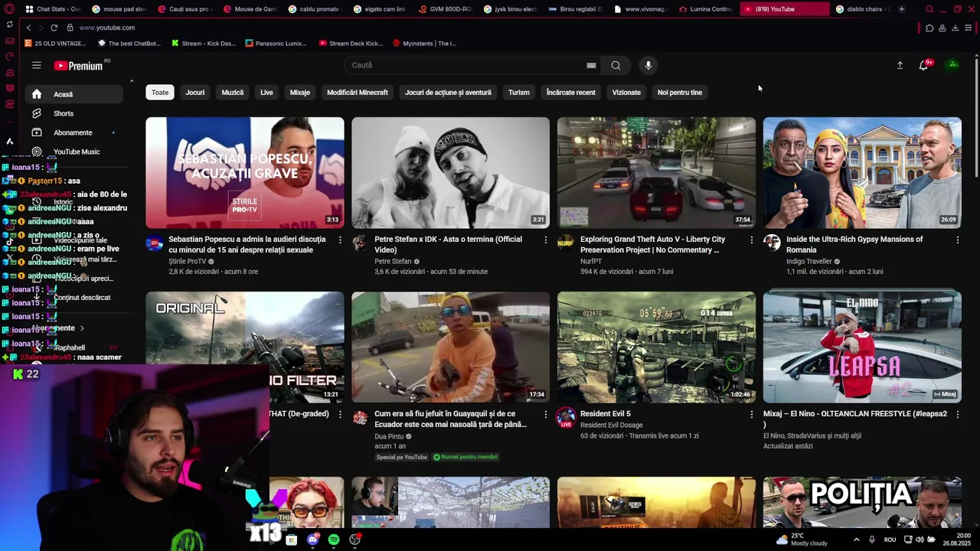Image resolution: width=980 pixels, height=551 pixels.
Task: Click the search magnifier button
Action: point(616,65)
